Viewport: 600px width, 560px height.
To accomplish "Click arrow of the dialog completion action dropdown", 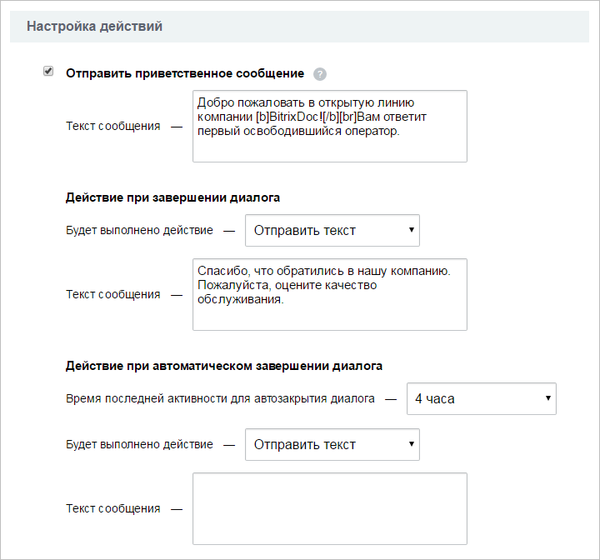I will coord(411,230).
